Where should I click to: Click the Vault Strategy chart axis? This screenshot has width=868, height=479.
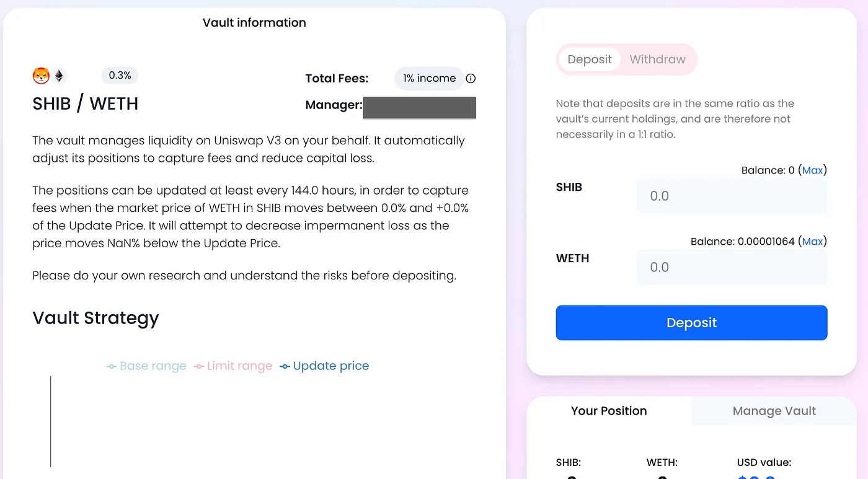coord(51,421)
